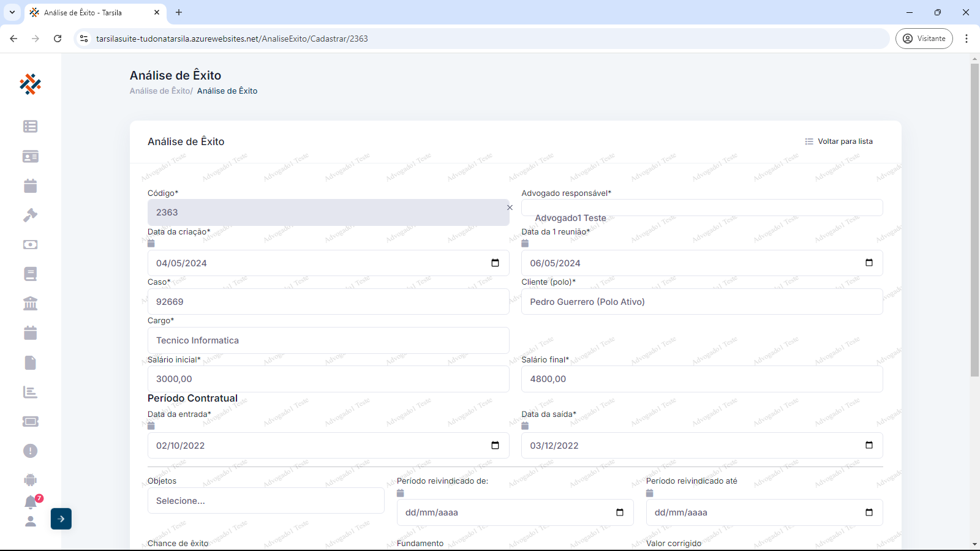Click the notifications bell icon

[31, 503]
